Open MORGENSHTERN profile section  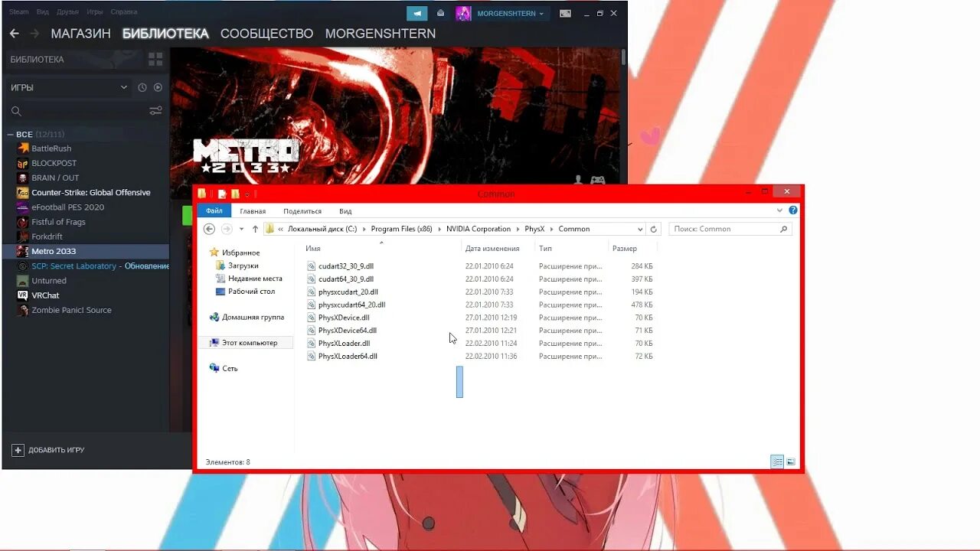tap(381, 34)
